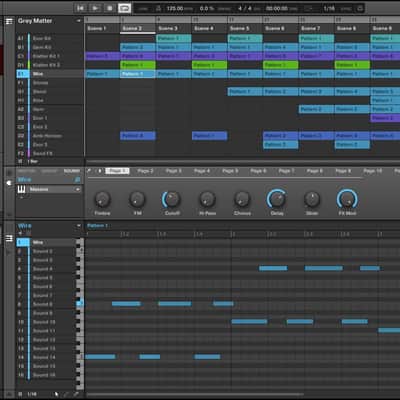Click the arranger view icon beside Grey Matter
This screenshot has height=400, width=400.
9,21
